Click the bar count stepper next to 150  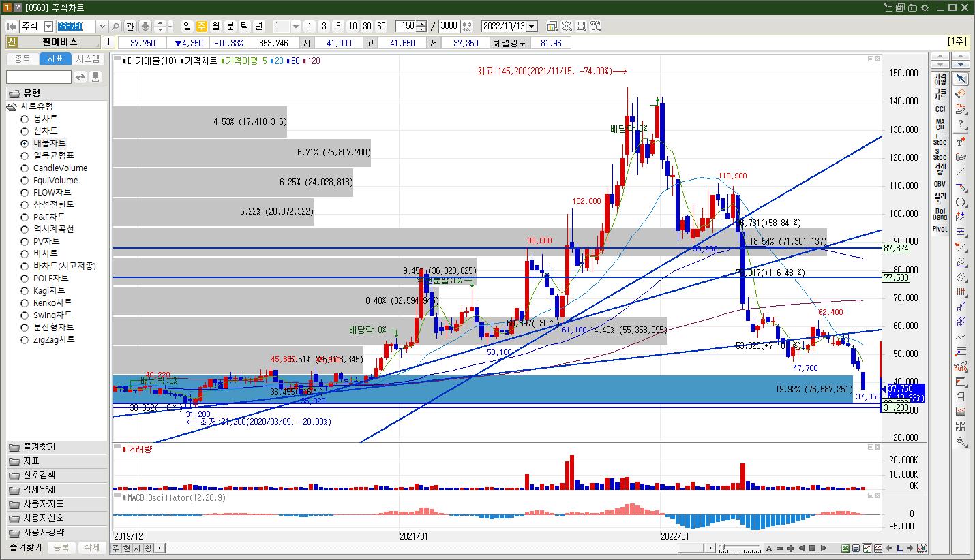pyautogui.click(x=422, y=26)
